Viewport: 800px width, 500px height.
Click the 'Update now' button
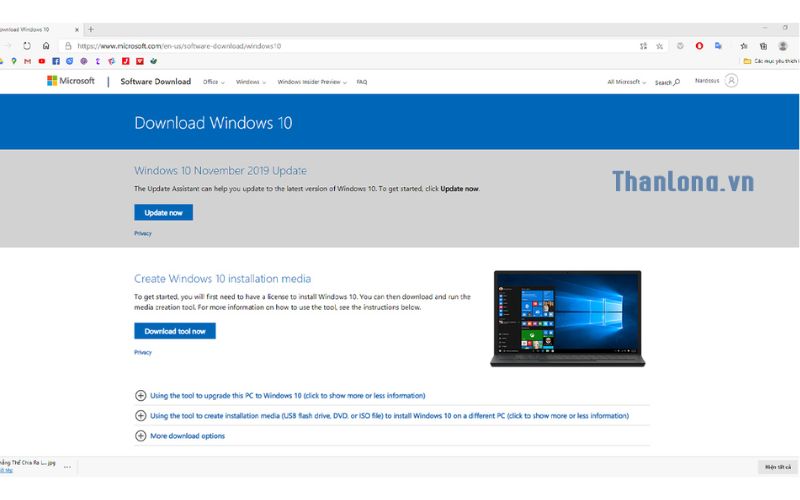pyautogui.click(x=163, y=213)
